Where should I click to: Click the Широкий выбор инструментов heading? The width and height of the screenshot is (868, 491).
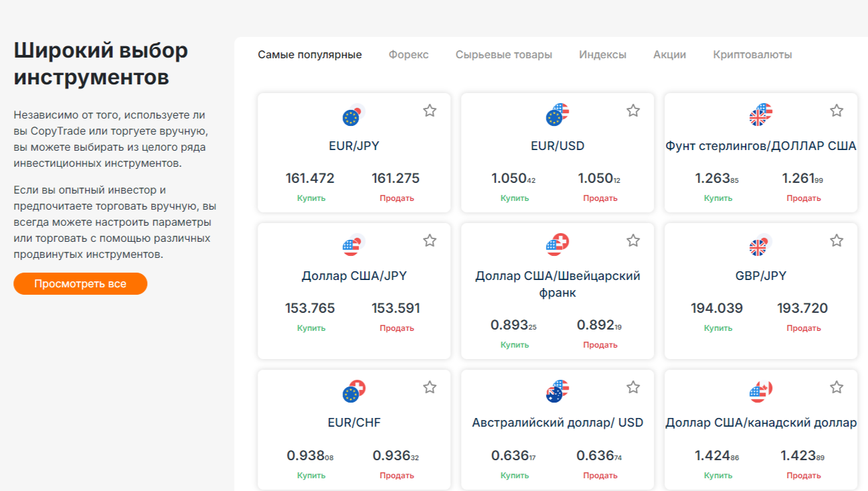[x=101, y=64]
